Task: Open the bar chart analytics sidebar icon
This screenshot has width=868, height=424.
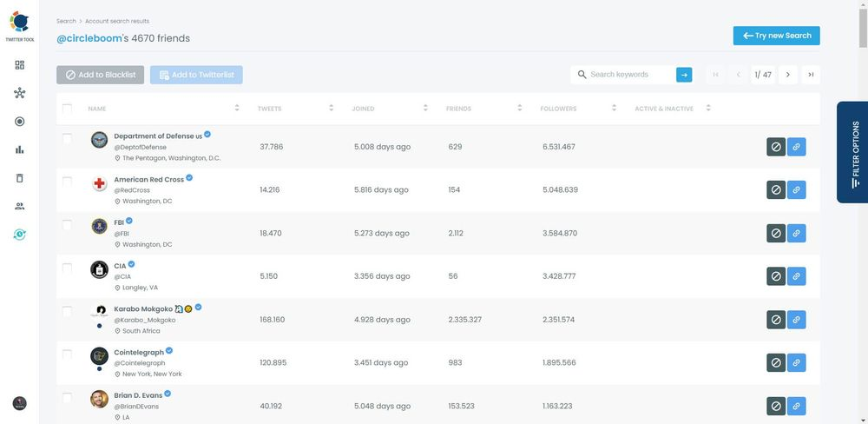Action: click(x=19, y=149)
